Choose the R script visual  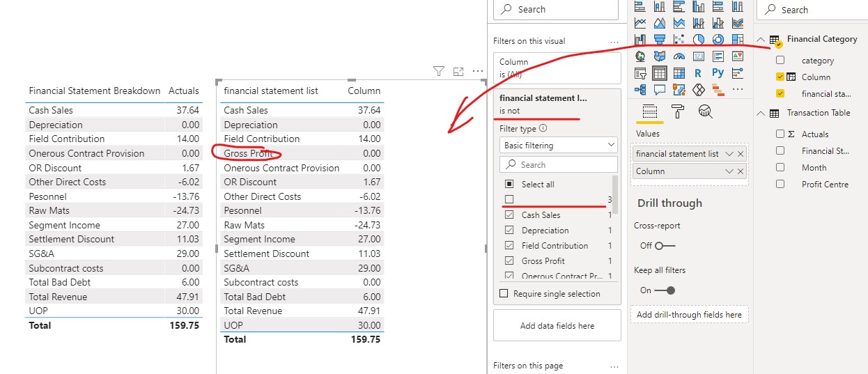(x=699, y=73)
